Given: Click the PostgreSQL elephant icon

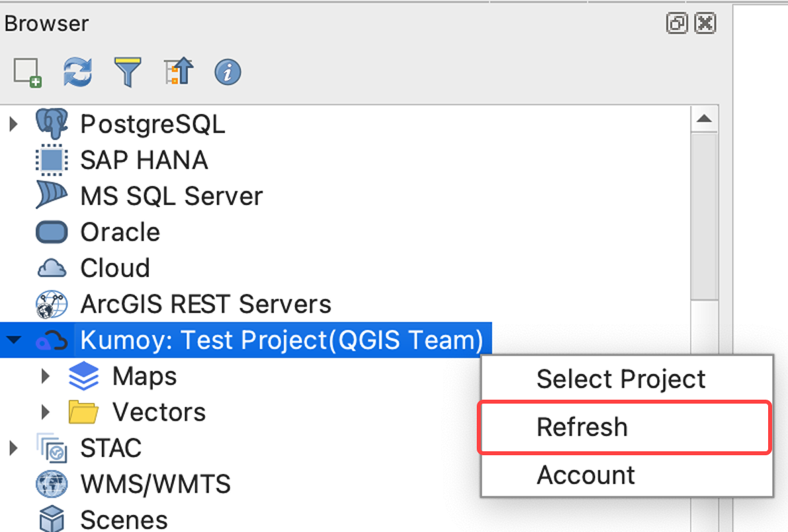Looking at the screenshot, I should point(52,123).
